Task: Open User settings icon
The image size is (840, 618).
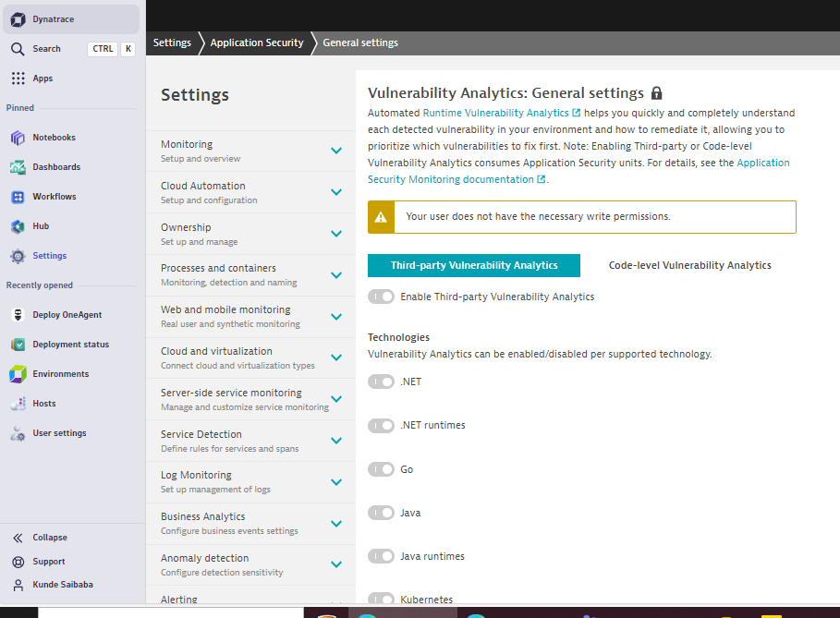Action: (18, 433)
